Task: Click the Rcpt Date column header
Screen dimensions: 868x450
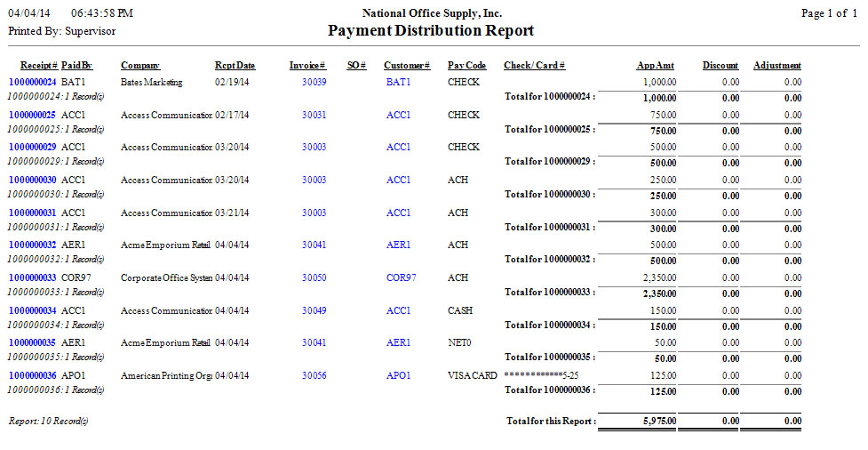Action: [x=235, y=66]
